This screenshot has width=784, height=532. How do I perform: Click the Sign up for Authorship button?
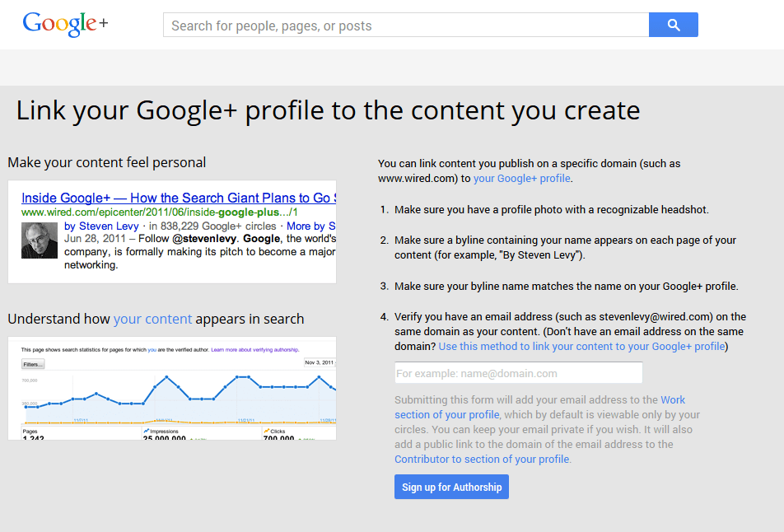pos(451,487)
